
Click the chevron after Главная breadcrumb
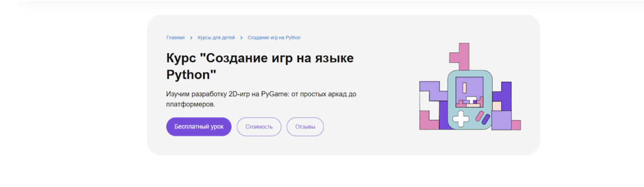191,38
